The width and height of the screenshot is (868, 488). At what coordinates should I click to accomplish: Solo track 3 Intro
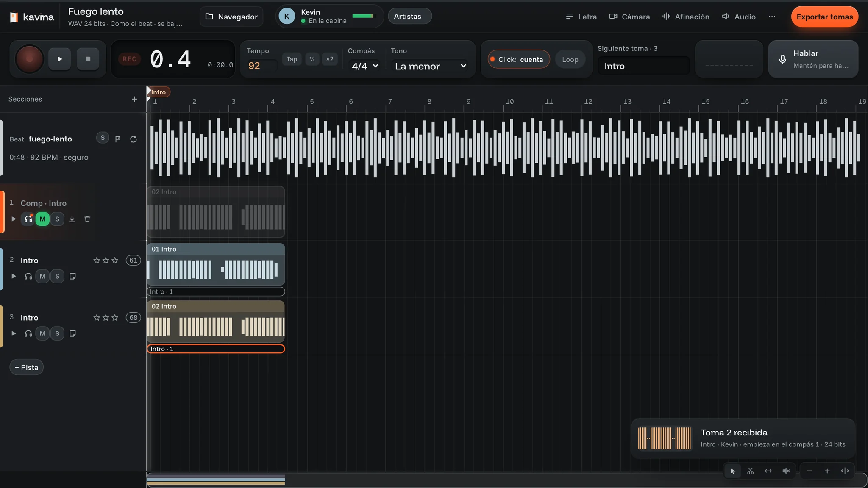pos(57,333)
